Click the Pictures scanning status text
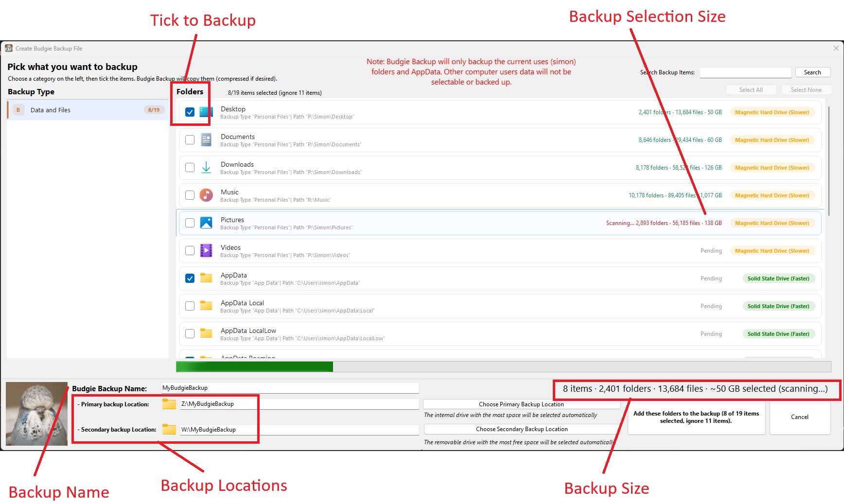Viewport: 844px width, 504px height. [x=664, y=223]
